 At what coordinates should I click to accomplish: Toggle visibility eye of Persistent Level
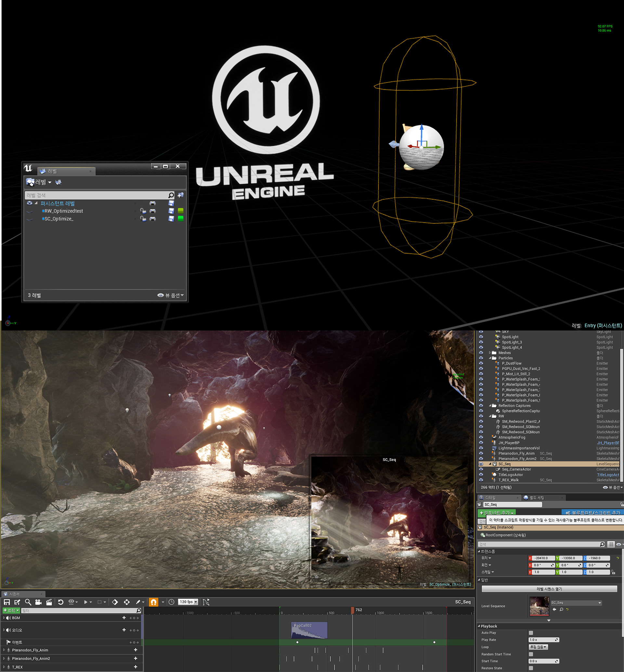[x=30, y=203]
